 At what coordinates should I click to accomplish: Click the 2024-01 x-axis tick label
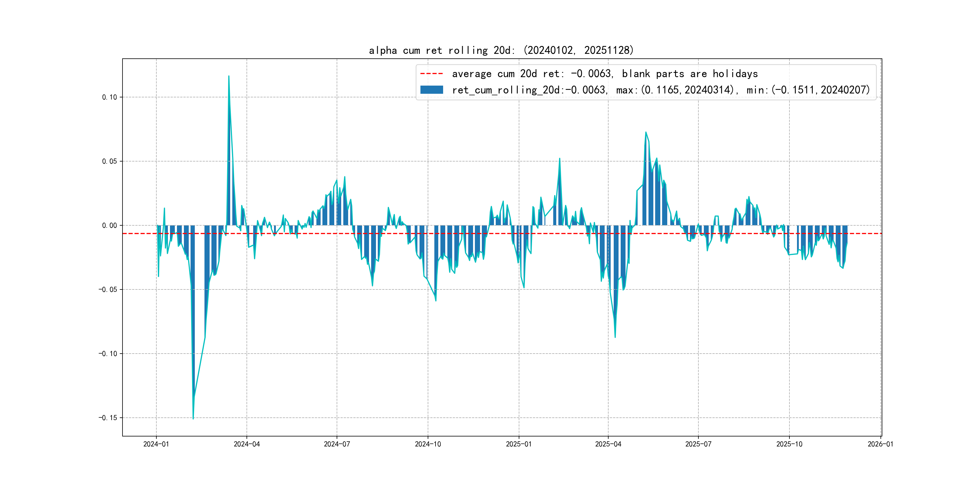(x=156, y=444)
